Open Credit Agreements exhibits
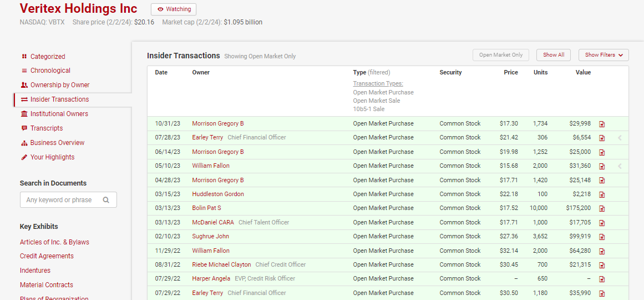 (47, 256)
